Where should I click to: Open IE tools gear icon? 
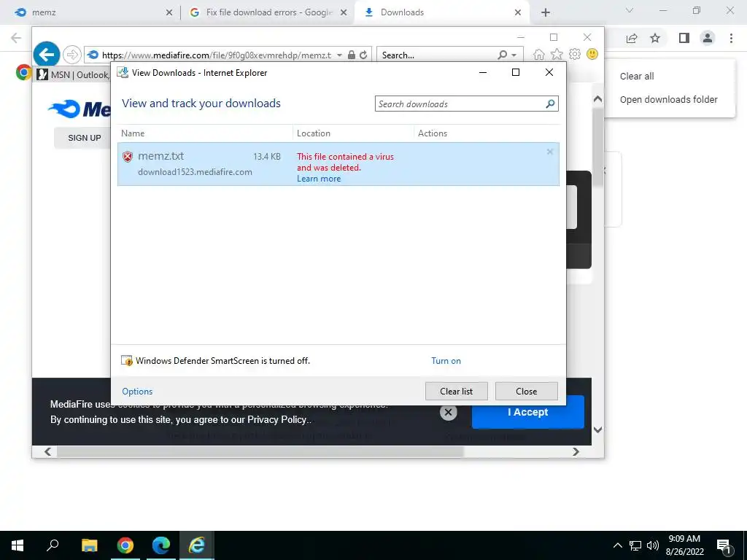click(575, 54)
